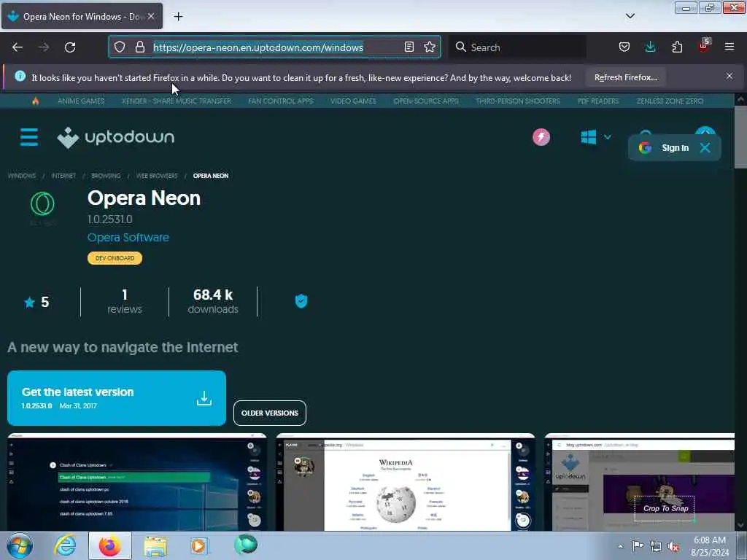Screen dimensions: 747x560
Task: Click the site security padlock icon
Action: 139,47
